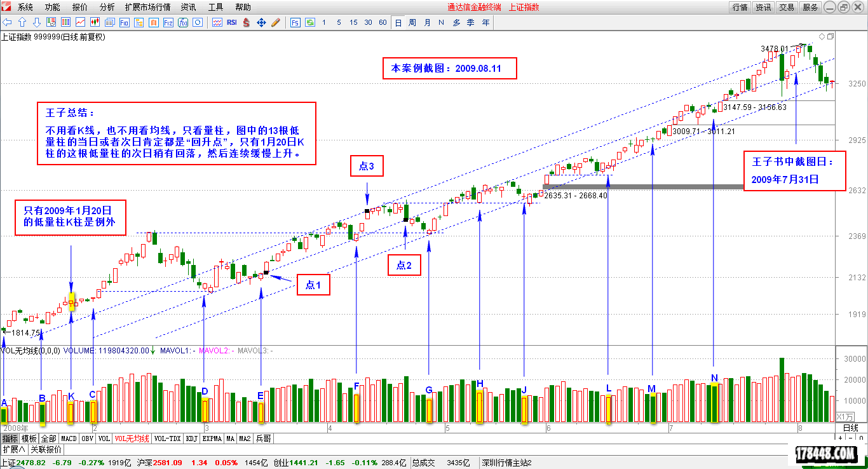The width and height of the screenshot is (868, 469).
Task: Switch to 15-minute period
Action: (353, 22)
